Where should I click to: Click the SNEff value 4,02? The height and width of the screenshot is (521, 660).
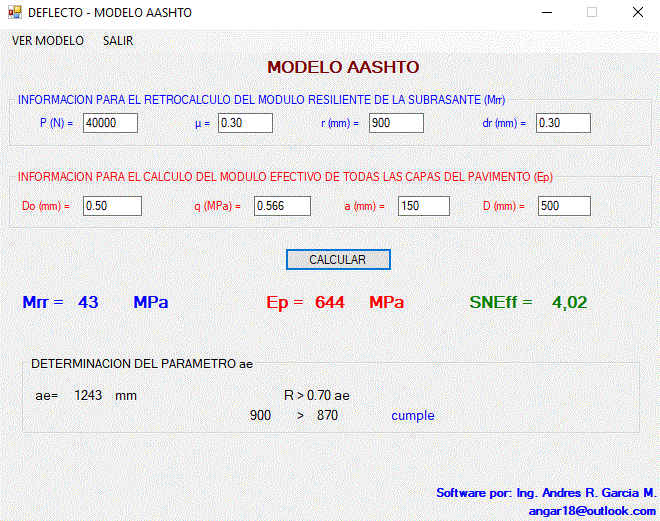pyautogui.click(x=570, y=302)
